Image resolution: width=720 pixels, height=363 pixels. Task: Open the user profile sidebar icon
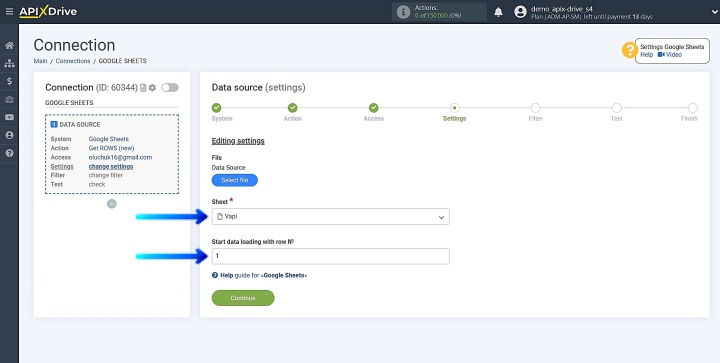[x=9, y=135]
